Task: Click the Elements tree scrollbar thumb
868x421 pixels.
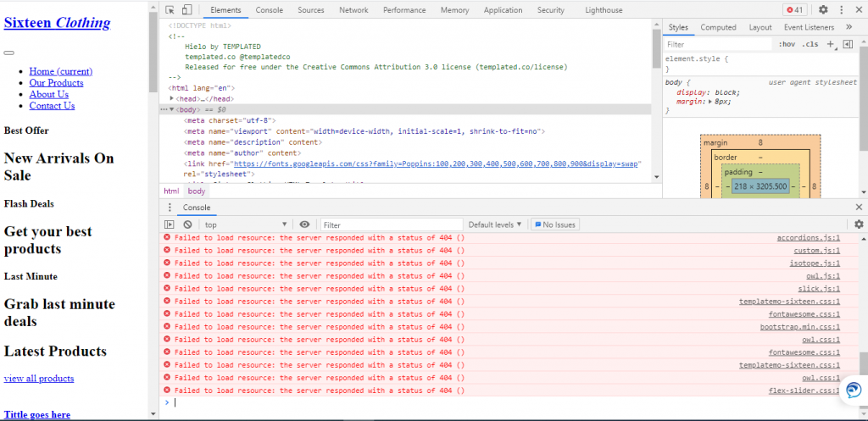Action: click(x=657, y=48)
